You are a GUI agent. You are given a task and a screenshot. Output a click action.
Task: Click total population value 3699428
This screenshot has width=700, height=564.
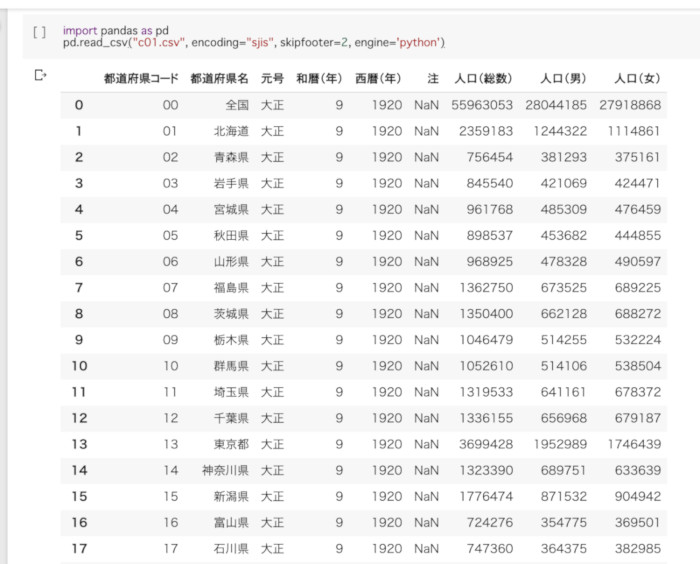click(486, 445)
